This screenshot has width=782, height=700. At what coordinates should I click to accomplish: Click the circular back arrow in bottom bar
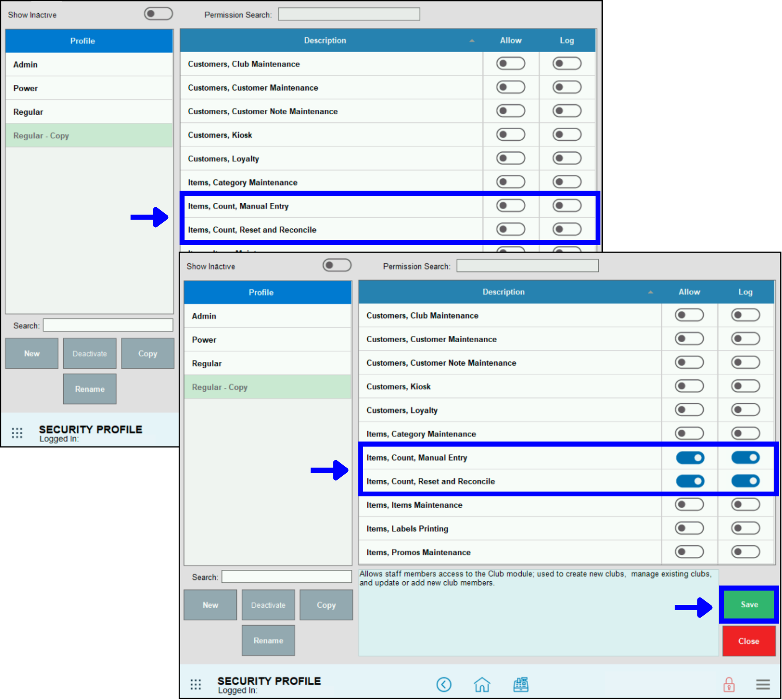(x=444, y=684)
